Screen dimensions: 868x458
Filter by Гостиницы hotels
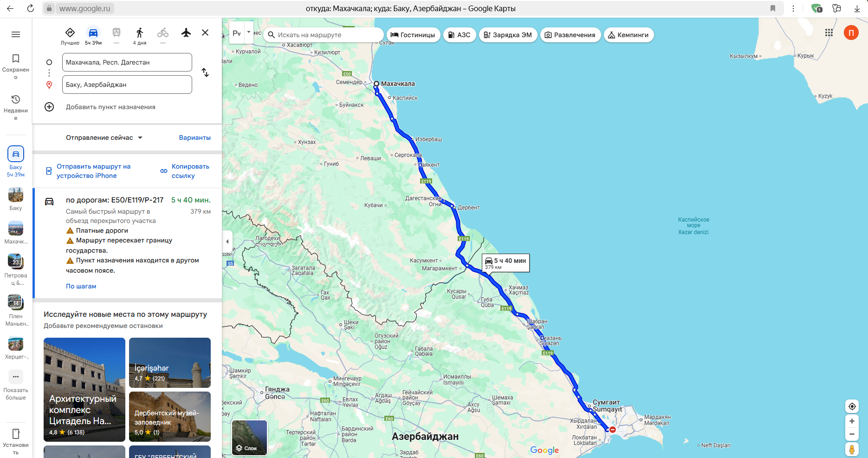point(413,35)
